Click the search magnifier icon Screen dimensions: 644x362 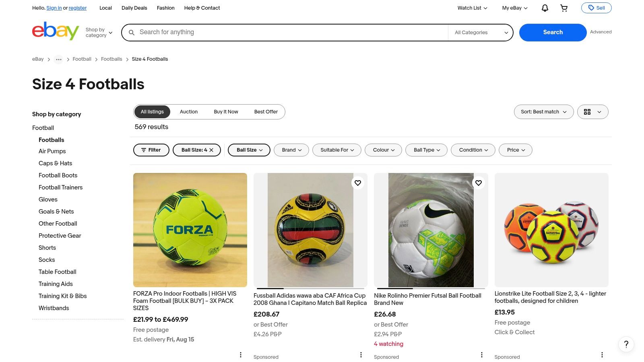pyautogui.click(x=132, y=32)
